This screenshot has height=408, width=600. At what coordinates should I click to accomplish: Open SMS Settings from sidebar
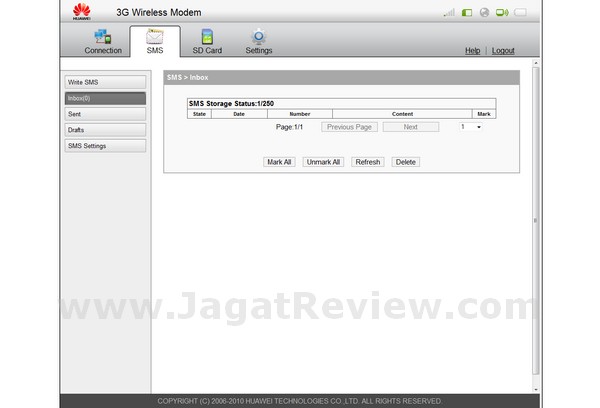click(104, 146)
